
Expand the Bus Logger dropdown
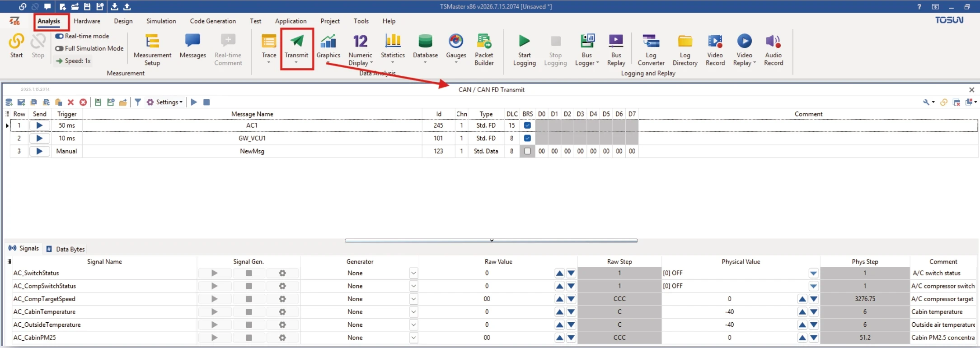tap(598, 63)
